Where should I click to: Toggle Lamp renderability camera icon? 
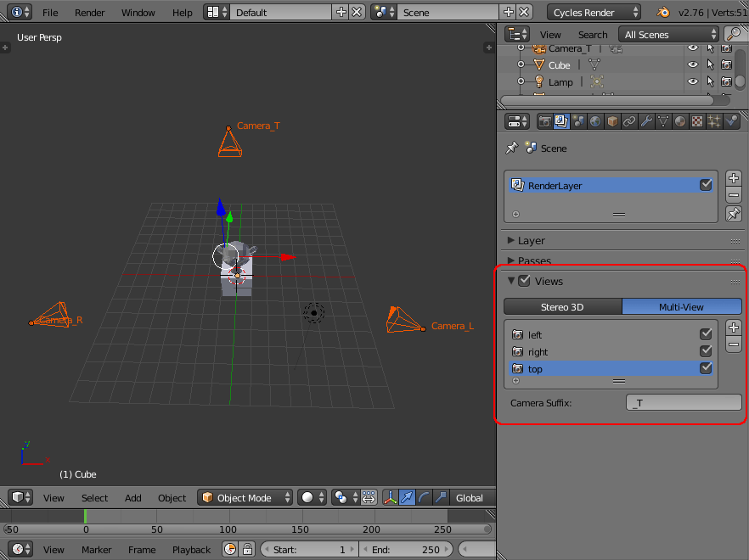tap(727, 81)
